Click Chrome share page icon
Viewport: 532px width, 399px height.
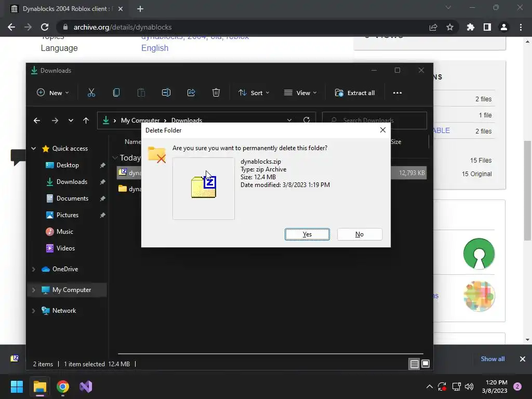point(433,27)
